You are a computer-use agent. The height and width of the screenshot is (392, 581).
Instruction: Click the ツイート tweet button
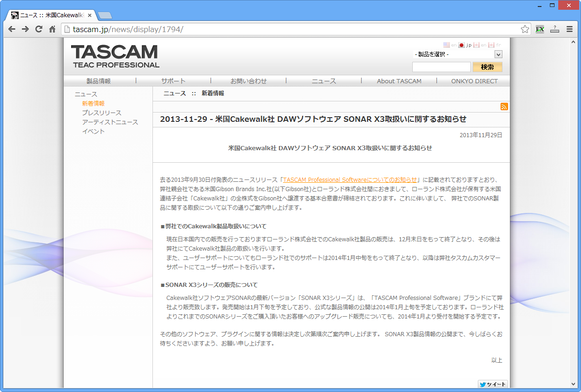pos(493,385)
